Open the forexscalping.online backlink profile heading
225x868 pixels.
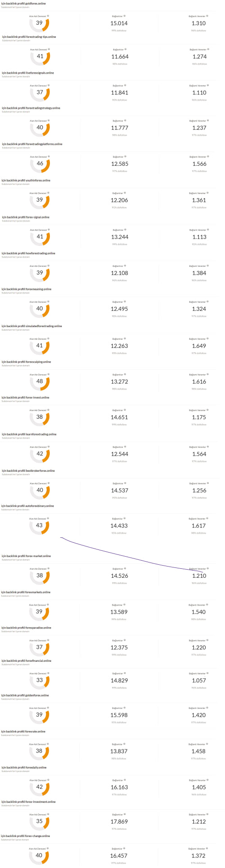tap(27, 362)
